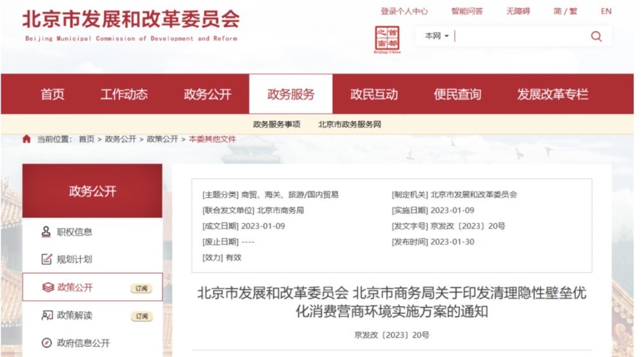Open 政务公开 navigation tab
The height and width of the screenshot is (357, 644).
(x=207, y=95)
